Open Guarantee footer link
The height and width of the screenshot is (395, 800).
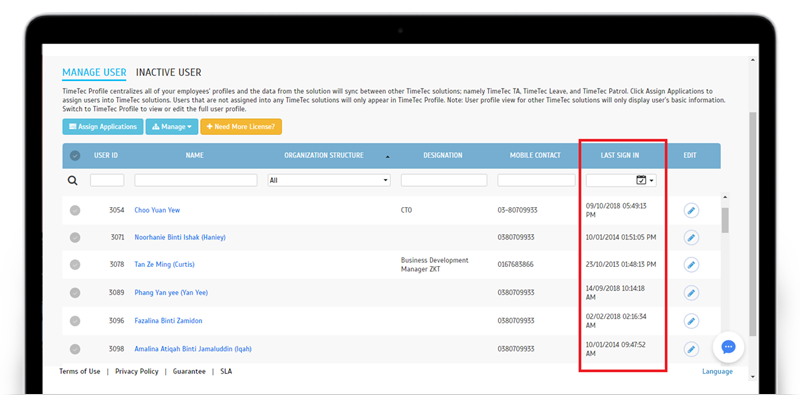[x=189, y=372]
